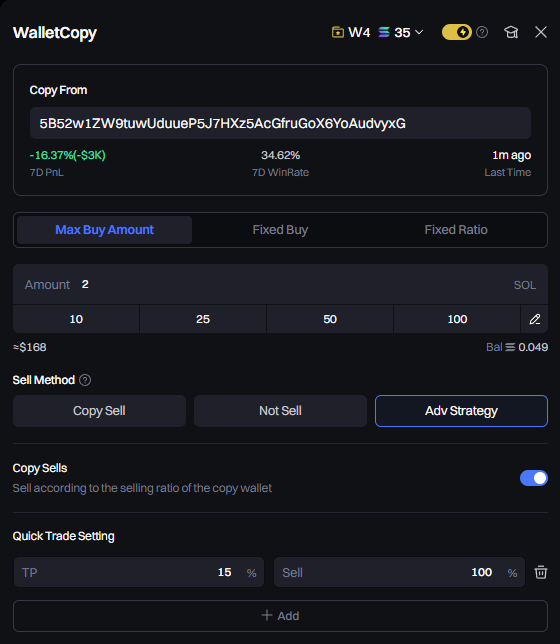Choose the 50 preset amount
560x644 pixels.
click(330, 319)
